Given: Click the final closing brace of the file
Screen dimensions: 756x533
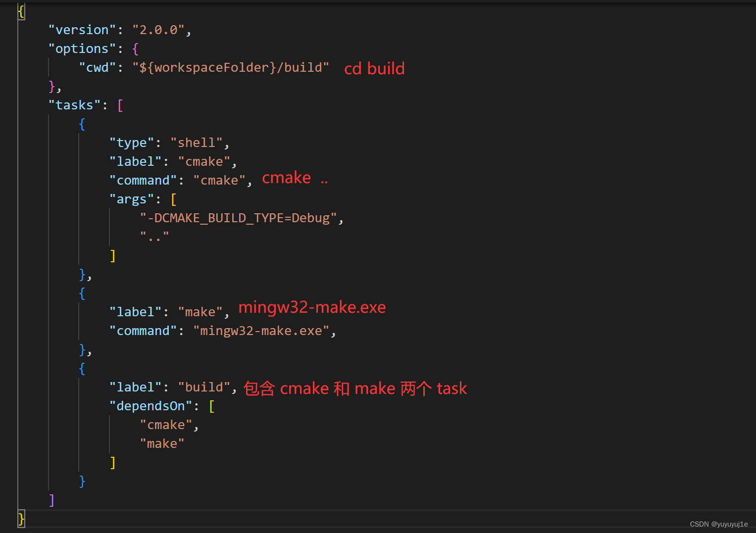Looking at the screenshot, I should click(21, 519).
